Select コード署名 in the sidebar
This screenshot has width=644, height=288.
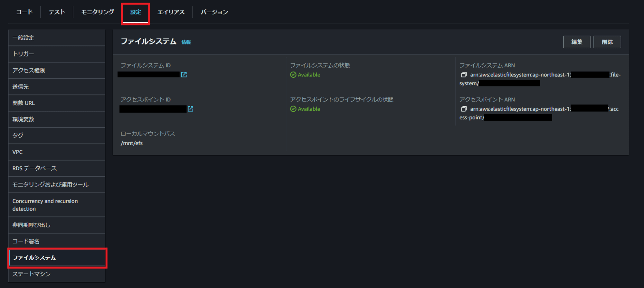57,241
